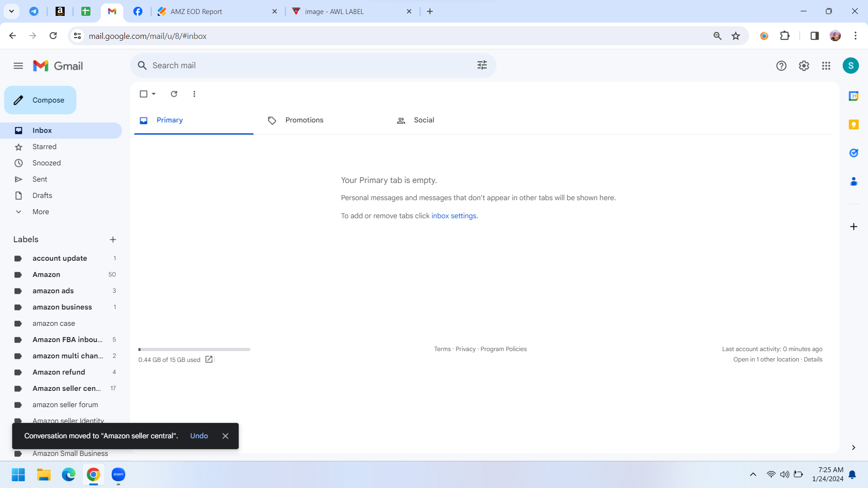Open the Starred folder
The image size is (868, 488).
click(61, 147)
